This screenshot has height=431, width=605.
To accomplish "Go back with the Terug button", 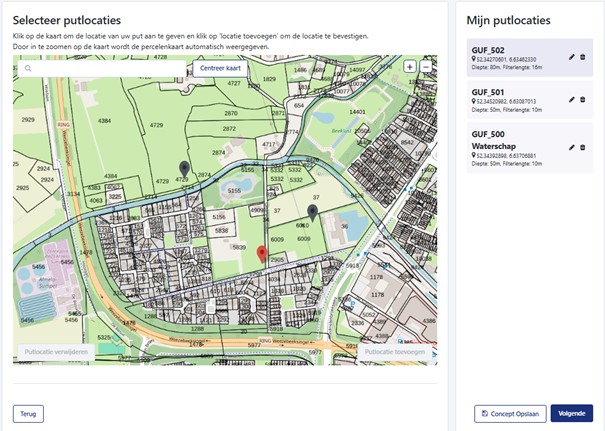I will point(28,413).
